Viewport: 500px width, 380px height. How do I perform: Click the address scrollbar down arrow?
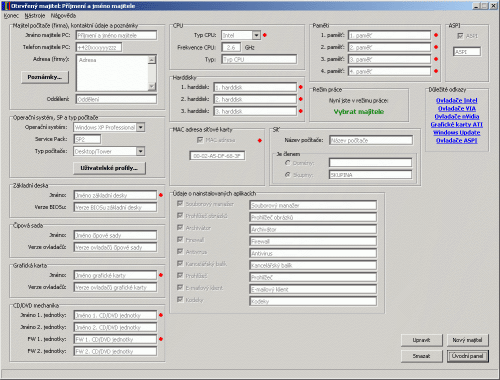tap(152, 87)
